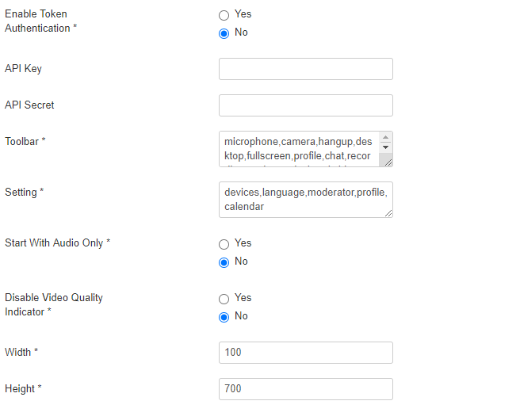
Task: Enable Start With Audio Only (Yes)
Action: pyautogui.click(x=224, y=244)
